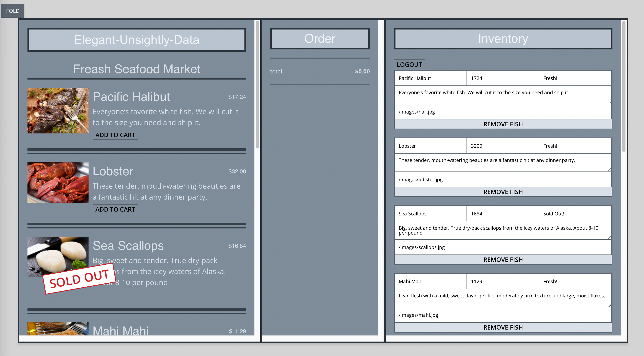
Task: Open Mahi Mahi status dropdown
Action: tap(575, 281)
